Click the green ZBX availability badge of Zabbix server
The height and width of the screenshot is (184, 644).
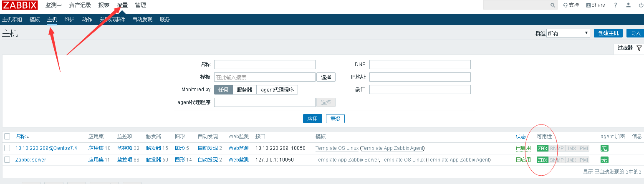(x=543, y=160)
